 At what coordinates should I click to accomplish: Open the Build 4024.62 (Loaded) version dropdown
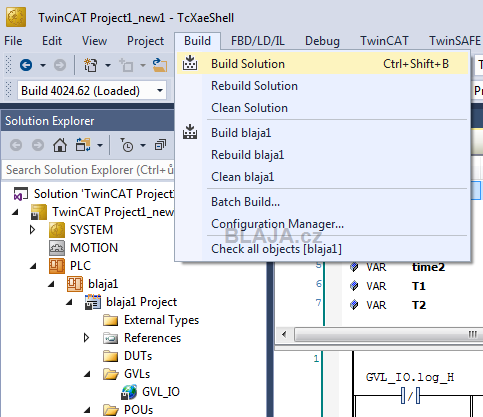160,91
